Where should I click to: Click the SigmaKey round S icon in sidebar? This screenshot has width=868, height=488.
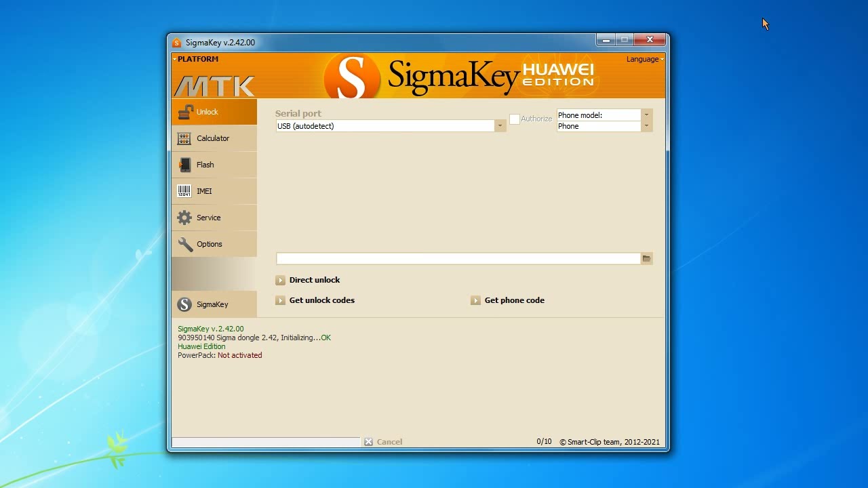184,304
